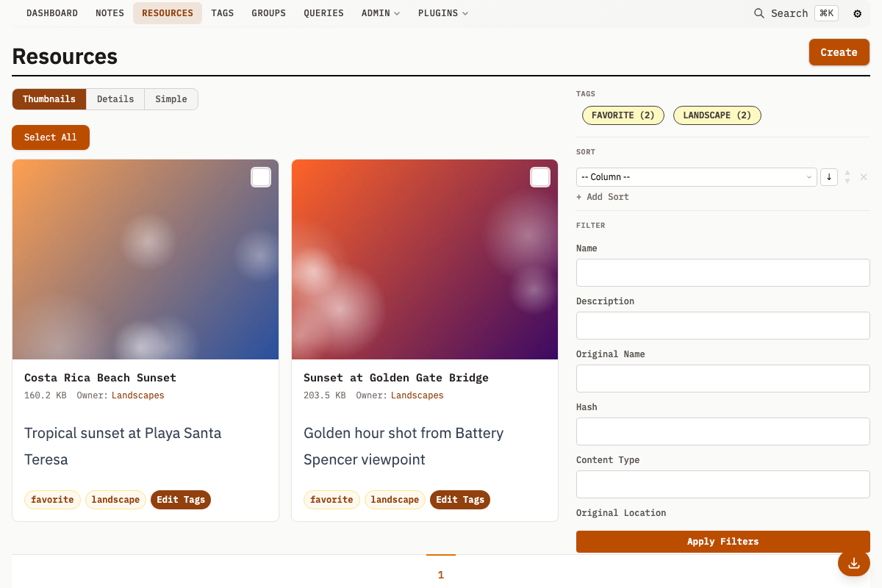
Task: Click the sort reorder up arrow
Action: pyautogui.click(x=847, y=173)
